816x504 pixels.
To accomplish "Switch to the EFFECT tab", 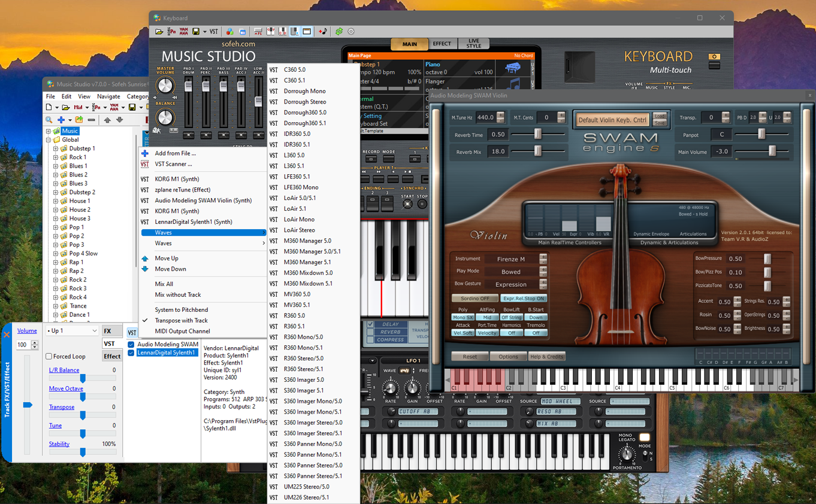I will (442, 44).
